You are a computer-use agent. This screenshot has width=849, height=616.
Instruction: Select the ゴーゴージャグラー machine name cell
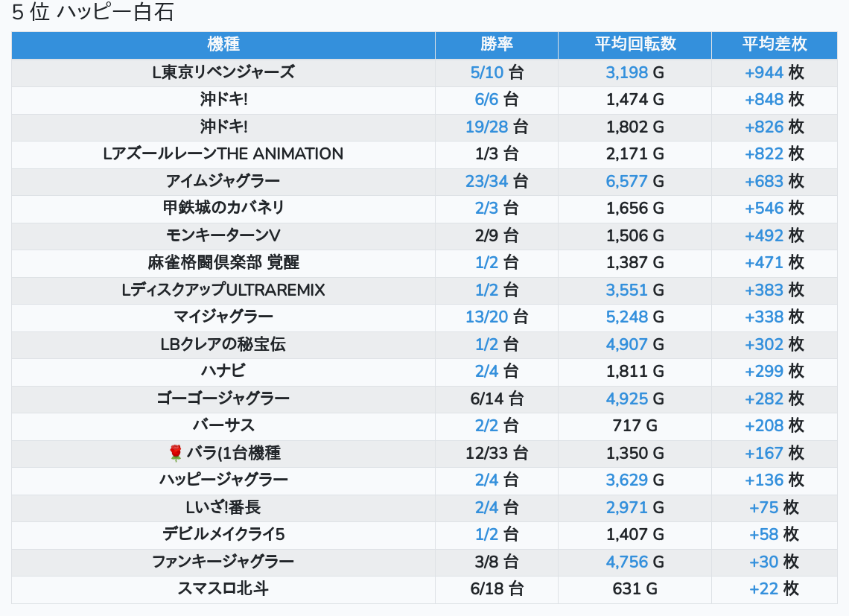coord(223,399)
